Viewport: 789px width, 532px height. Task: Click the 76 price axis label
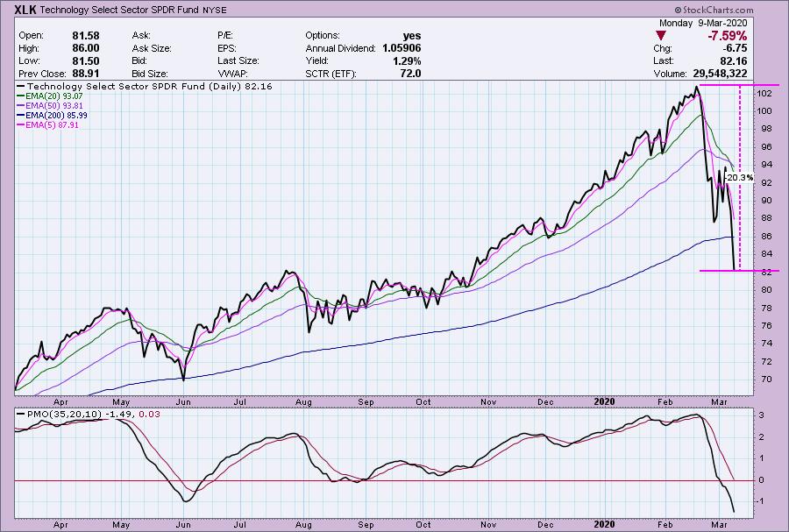click(765, 326)
